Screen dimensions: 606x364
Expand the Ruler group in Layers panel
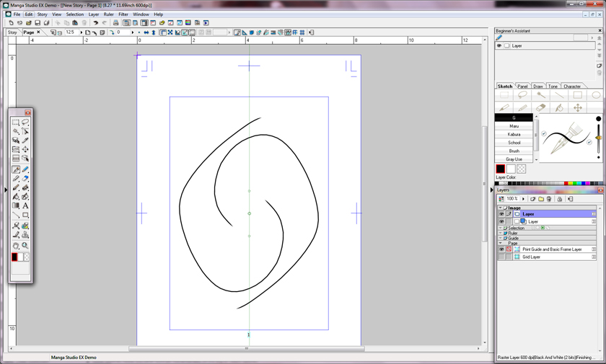tap(501, 234)
